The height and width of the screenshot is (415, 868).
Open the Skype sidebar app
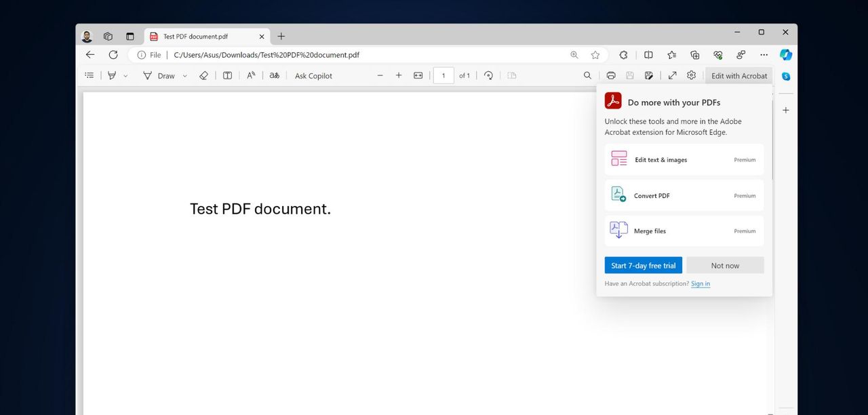(x=786, y=77)
